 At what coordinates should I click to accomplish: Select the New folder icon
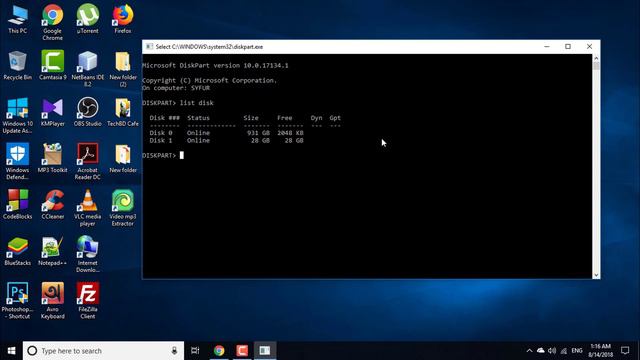123,158
